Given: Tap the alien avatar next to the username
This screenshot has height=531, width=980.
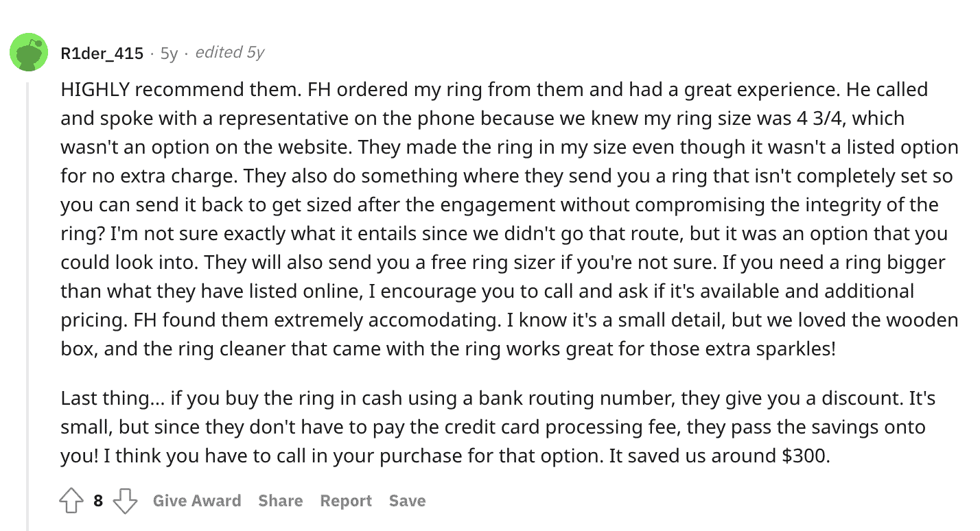Looking at the screenshot, I should pos(27,52).
